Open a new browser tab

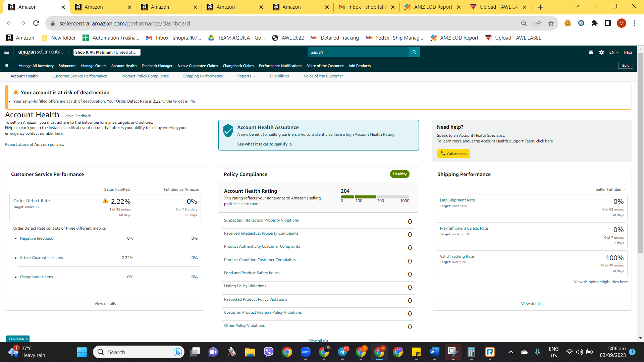[x=540, y=7]
